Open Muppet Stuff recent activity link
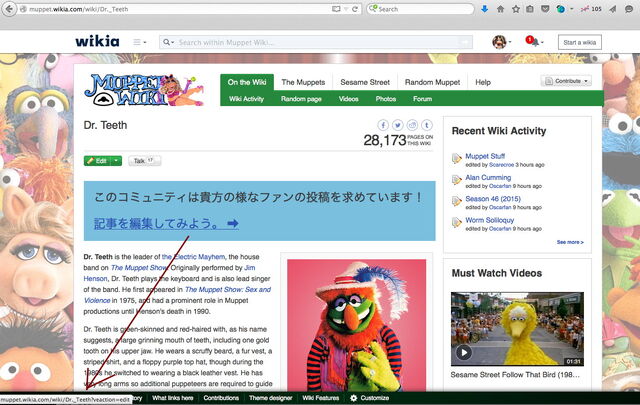The width and height of the screenshot is (640, 405). 485,156
